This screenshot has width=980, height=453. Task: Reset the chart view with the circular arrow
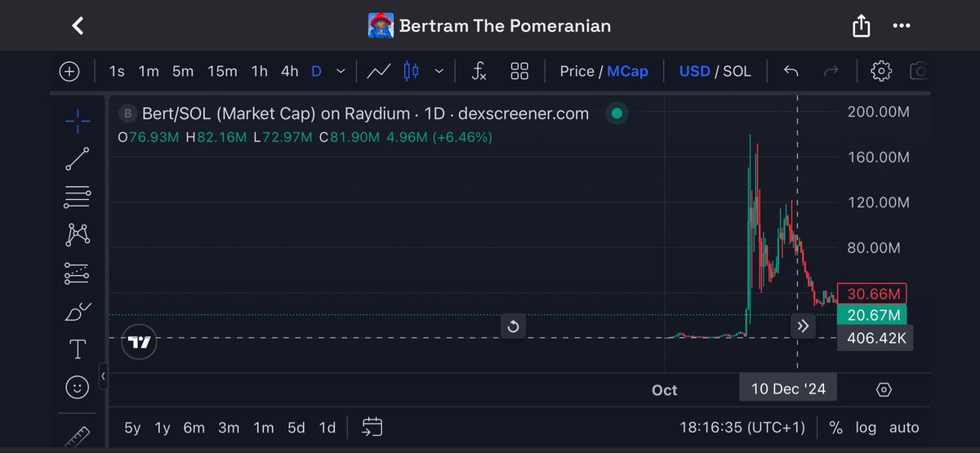[513, 326]
